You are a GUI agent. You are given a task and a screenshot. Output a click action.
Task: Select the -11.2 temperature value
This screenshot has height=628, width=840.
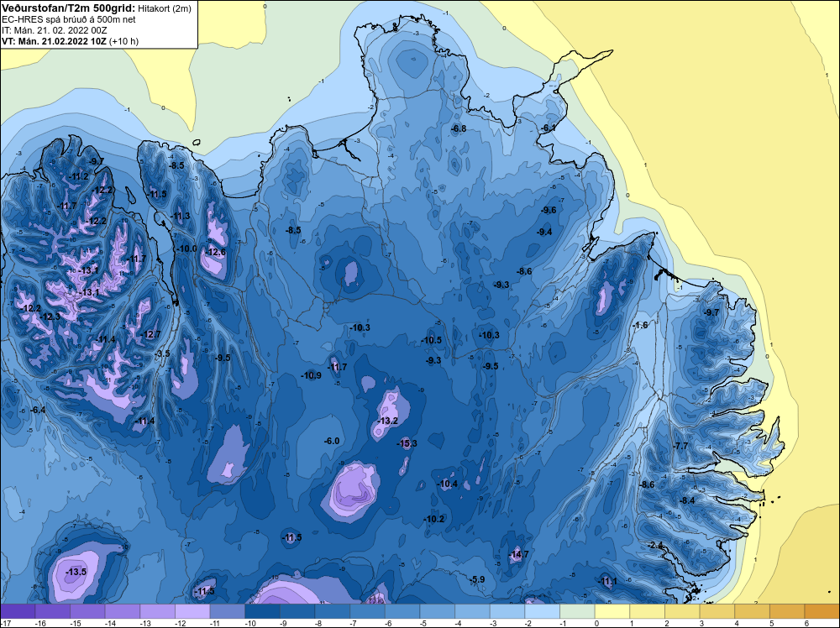[x=79, y=176]
